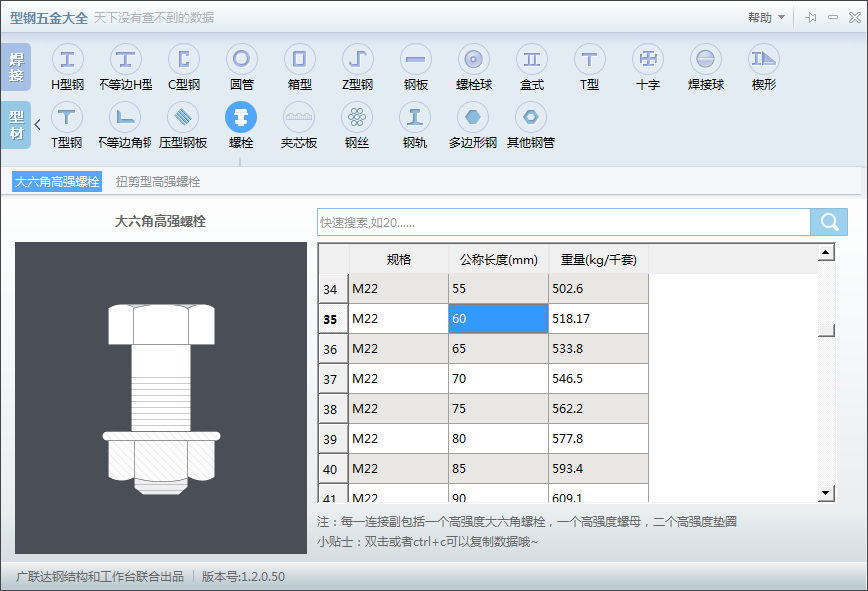The width and height of the screenshot is (868, 591).
Task: Select row header 37
Action: coord(333,379)
